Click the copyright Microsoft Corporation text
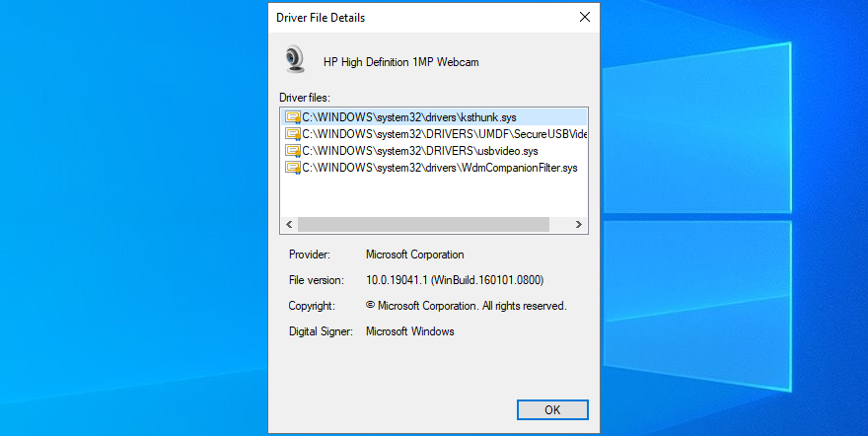 coord(467,306)
